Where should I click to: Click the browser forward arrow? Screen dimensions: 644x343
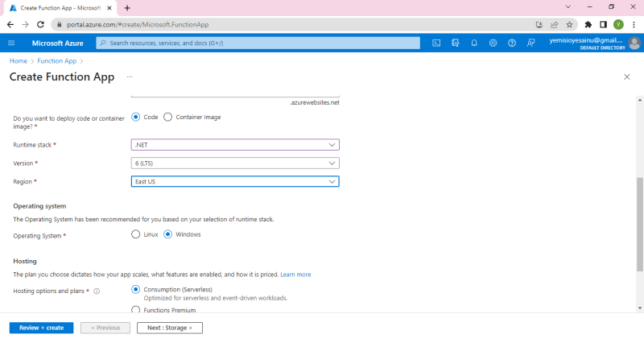tap(26, 25)
